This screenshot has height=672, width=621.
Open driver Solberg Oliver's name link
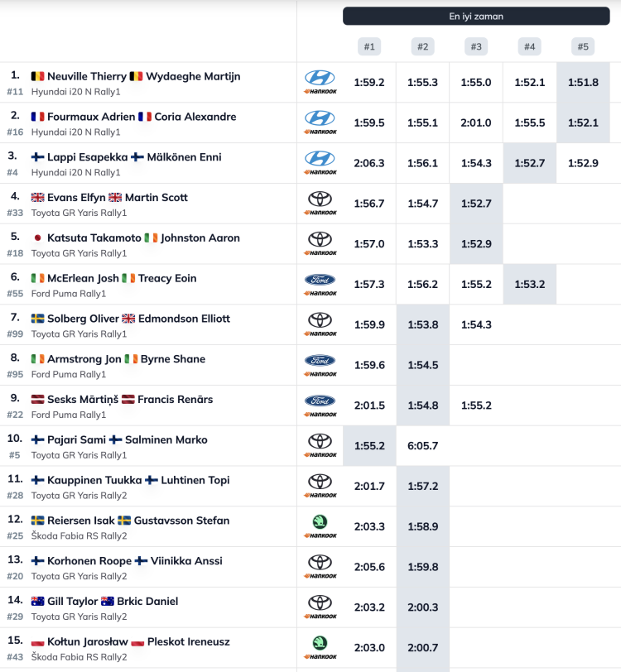pos(83,319)
